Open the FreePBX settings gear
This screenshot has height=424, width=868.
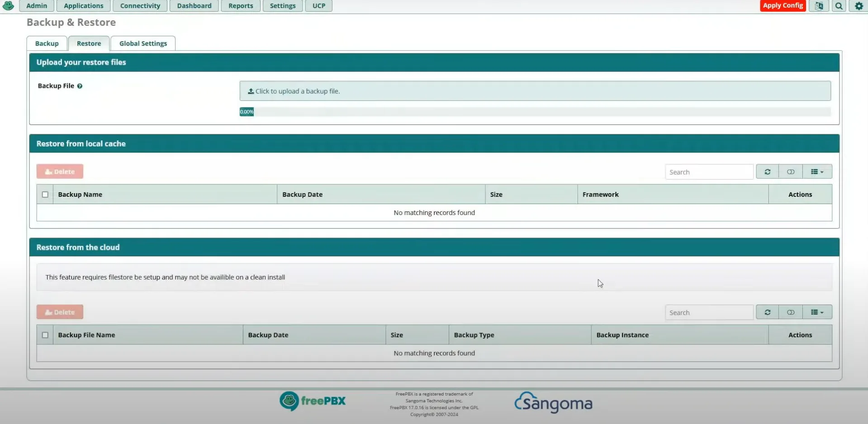858,6
